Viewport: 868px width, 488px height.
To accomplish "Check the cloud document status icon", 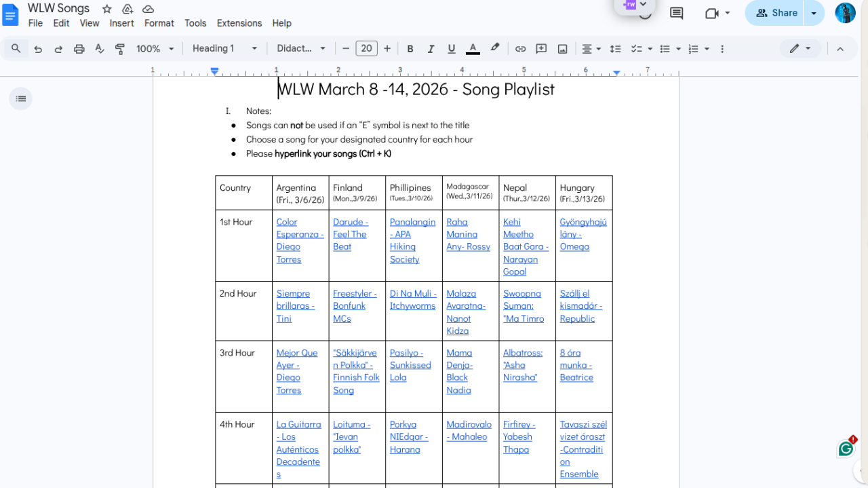I will 148,9.
